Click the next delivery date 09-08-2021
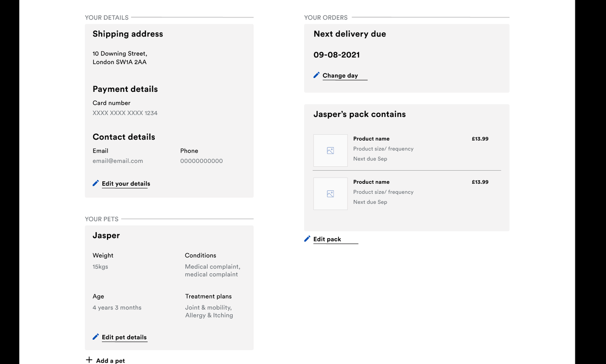606x364 pixels. pos(336,55)
